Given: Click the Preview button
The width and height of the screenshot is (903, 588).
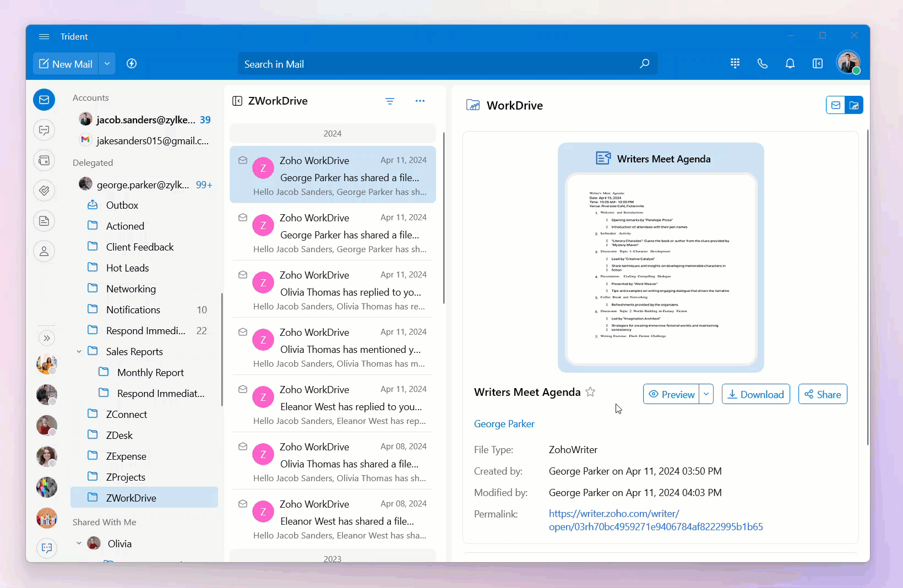Looking at the screenshot, I should point(671,394).
